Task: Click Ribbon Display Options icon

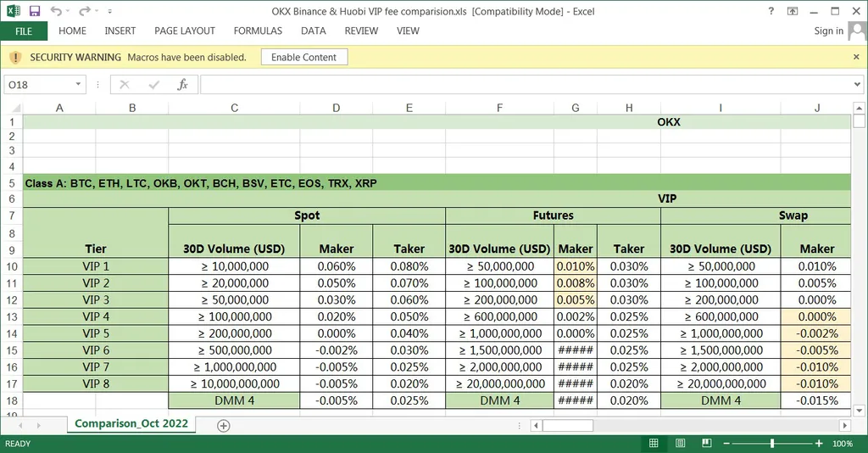Action: click(793, 11)
